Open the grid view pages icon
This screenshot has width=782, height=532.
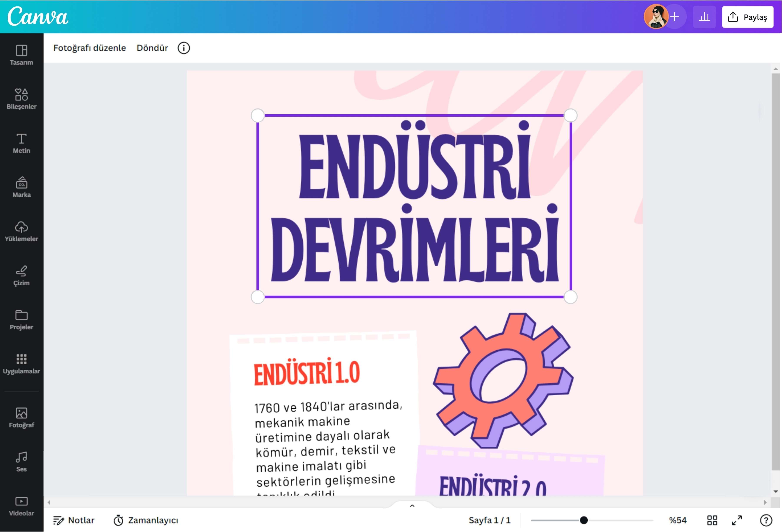coord(712,520)
